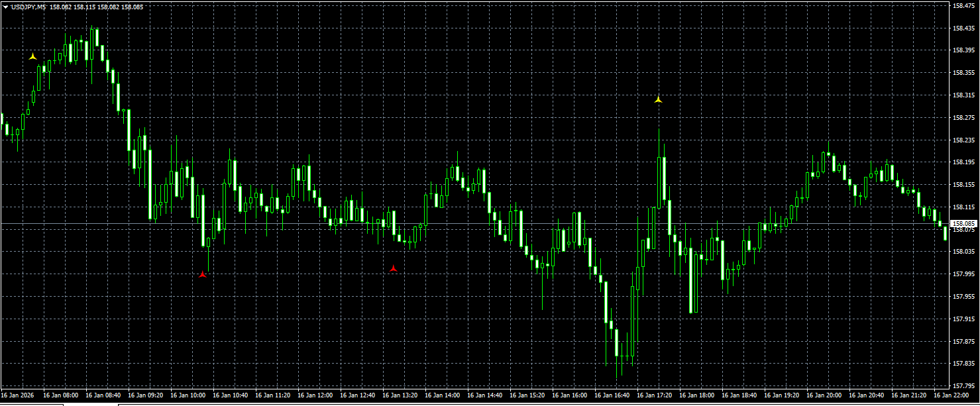980x406 pixels.
Task: Select the yellow arrow marker above 17:20
Action: point(658,100)
